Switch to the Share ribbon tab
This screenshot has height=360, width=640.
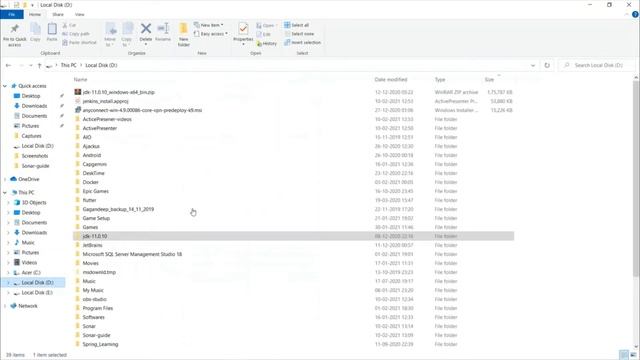point(58,14)
